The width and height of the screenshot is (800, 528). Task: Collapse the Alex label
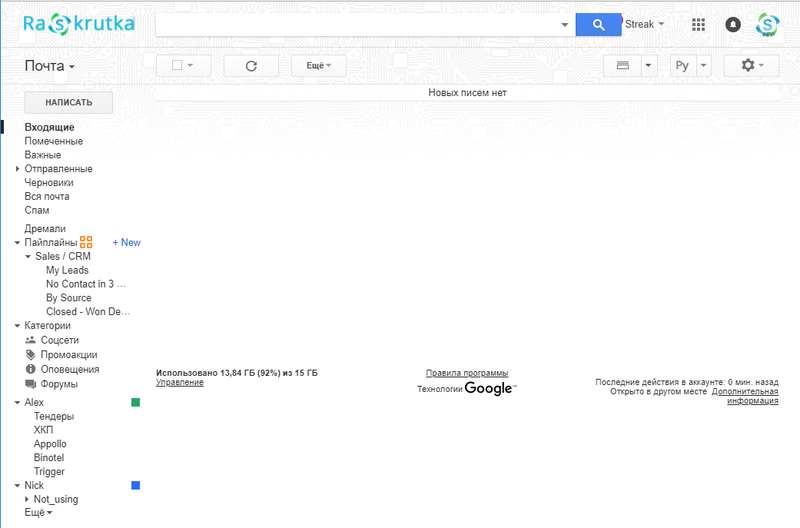click(x=17, y=403)
